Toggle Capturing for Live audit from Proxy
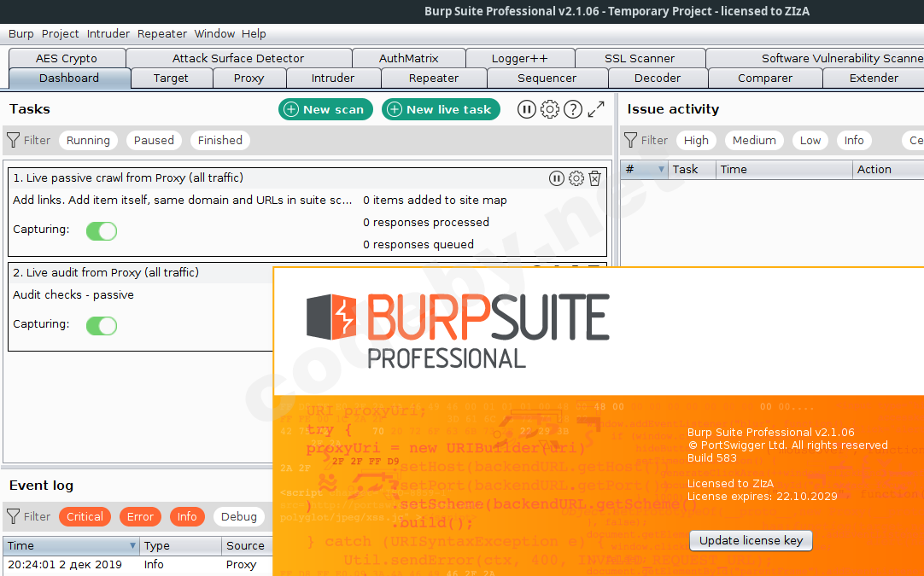The width and height of the screenshot is (924, 576). pos(102,326)
